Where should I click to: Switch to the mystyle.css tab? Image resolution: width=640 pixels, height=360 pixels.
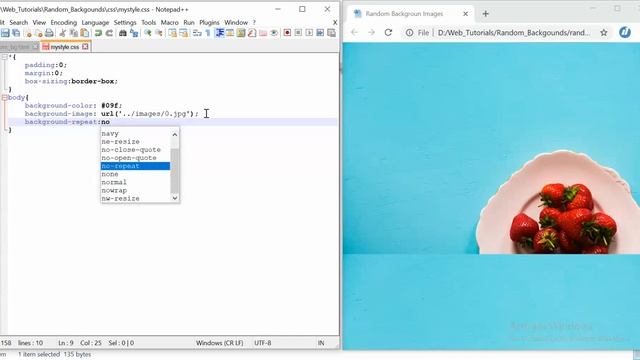pos(64,47)
